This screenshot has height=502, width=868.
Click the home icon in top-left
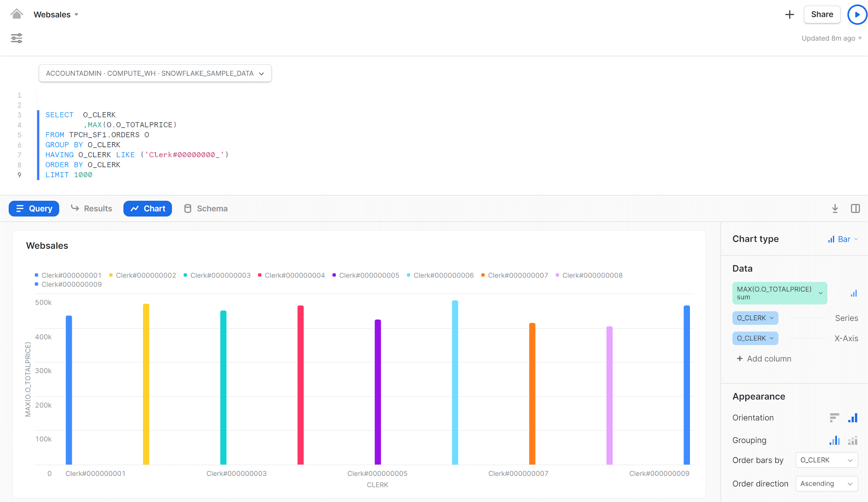(x=16, y=14)
